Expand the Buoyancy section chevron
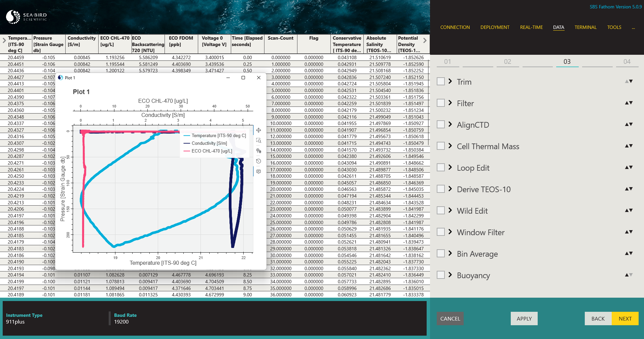The width and height of the screenshot is (644, 339). (450, 275)
